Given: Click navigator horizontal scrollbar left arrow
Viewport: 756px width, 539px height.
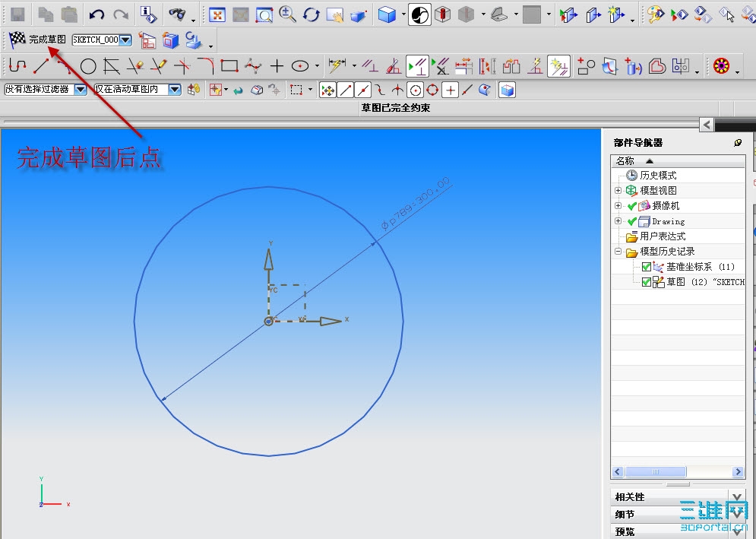Looking at the screenshot, I should (618, 472).
